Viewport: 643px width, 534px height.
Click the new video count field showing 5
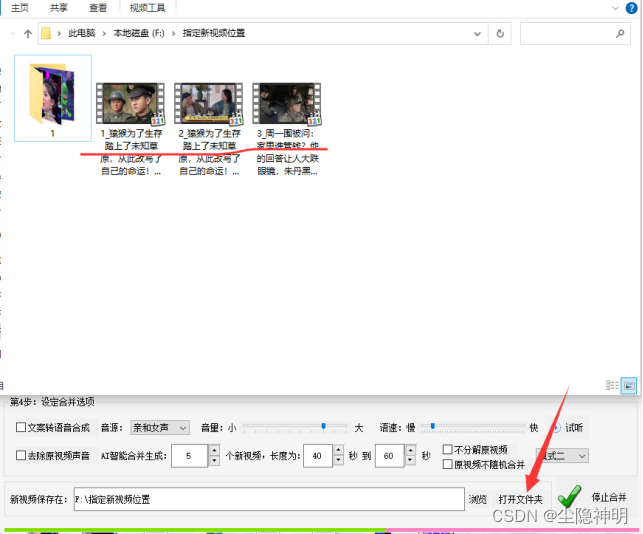[189, 456]
